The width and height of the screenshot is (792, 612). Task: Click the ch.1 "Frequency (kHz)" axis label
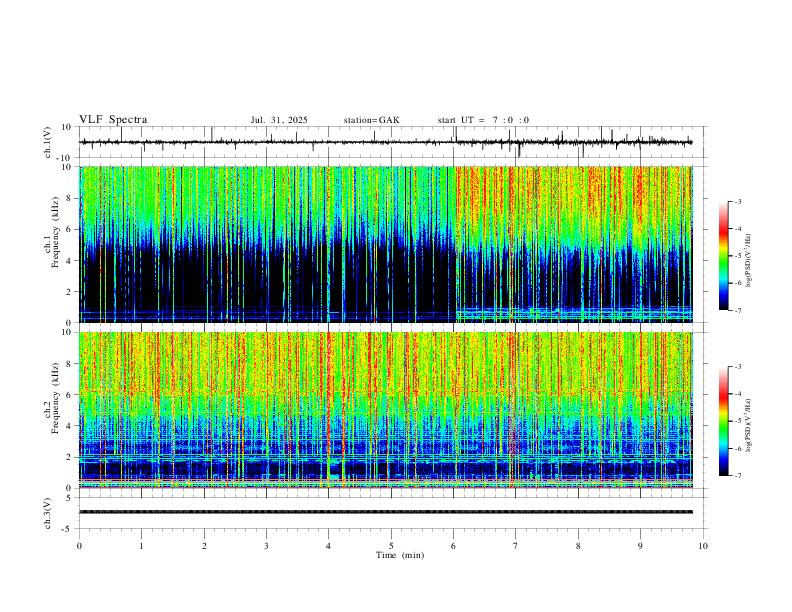tap(56, 233)
